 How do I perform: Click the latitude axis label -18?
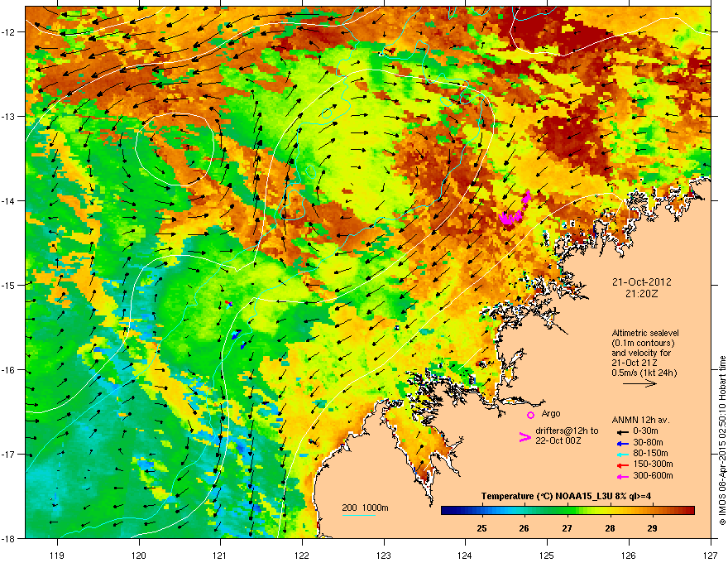click(9, 538)
